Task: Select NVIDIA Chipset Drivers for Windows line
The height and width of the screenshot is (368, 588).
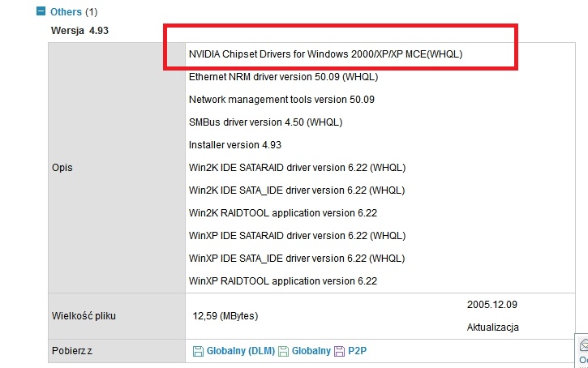Action: (x=325, y=54)
